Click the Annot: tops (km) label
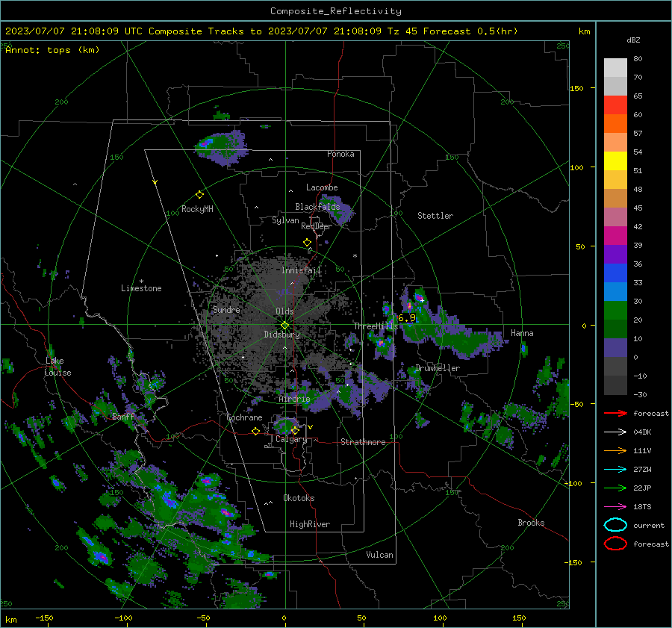672x628 pixels. tap(52, 50)
